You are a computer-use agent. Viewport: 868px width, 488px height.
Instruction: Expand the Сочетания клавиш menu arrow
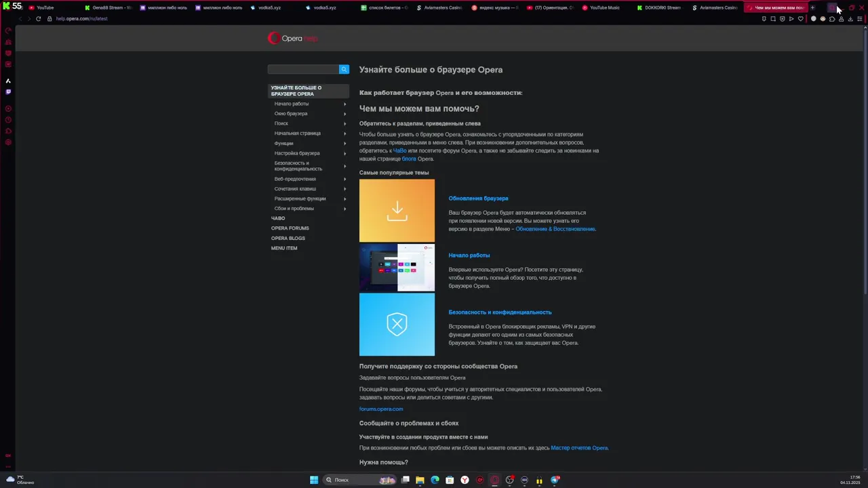pos(344,188)
